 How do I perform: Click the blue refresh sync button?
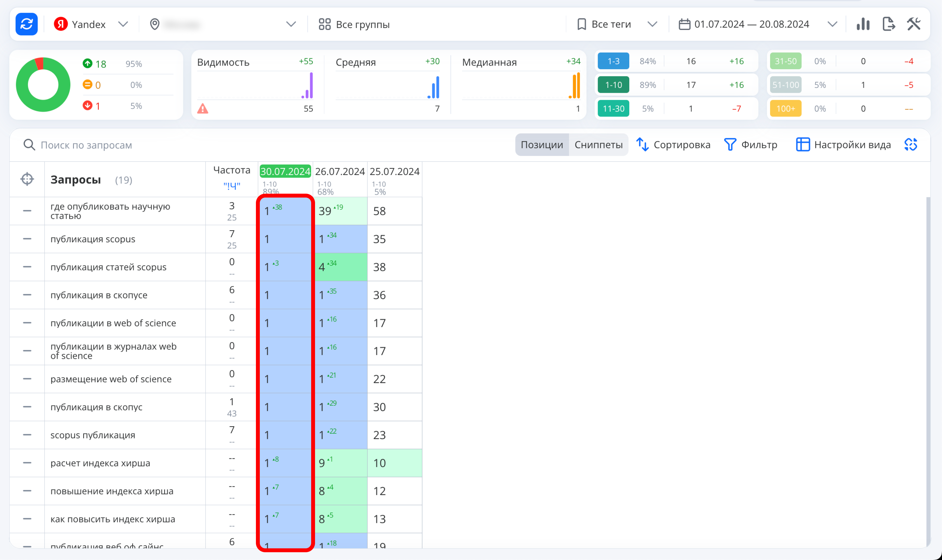point(26,24)
